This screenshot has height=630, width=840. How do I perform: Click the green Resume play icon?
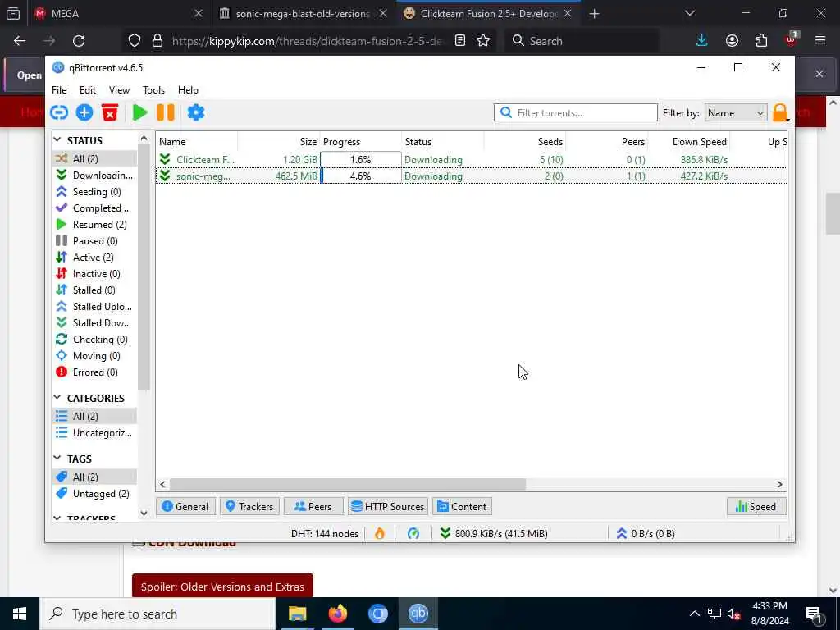tap(139, 112)
